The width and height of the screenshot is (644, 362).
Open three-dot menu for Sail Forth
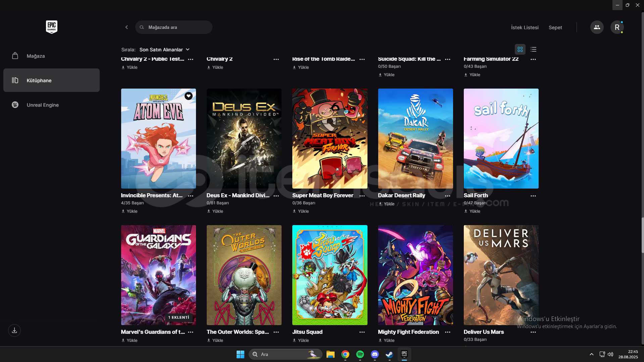(533, 196)
